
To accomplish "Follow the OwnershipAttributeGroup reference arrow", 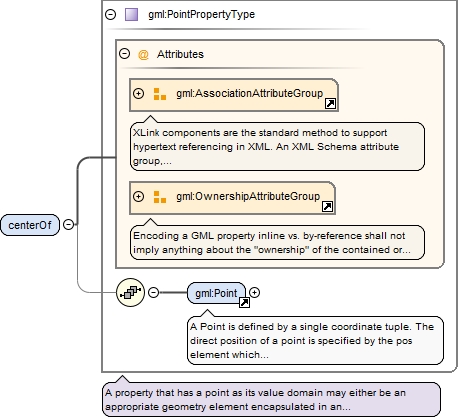I will point(327,207).
